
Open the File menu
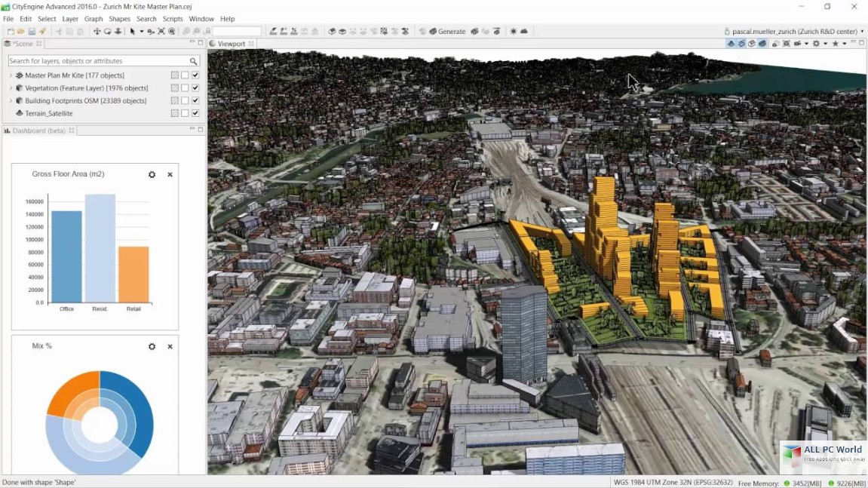8,19
